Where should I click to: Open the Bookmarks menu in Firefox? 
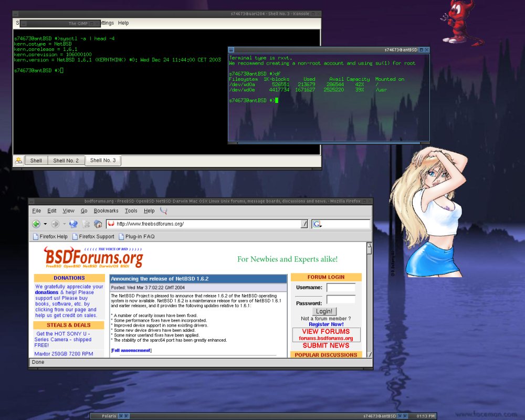106,211
